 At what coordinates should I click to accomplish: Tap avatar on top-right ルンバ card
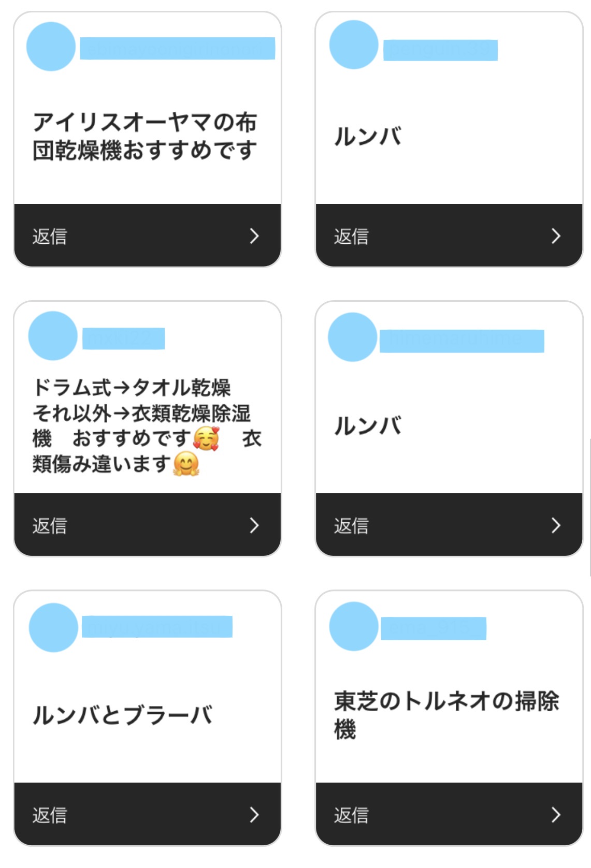[354, 45]
